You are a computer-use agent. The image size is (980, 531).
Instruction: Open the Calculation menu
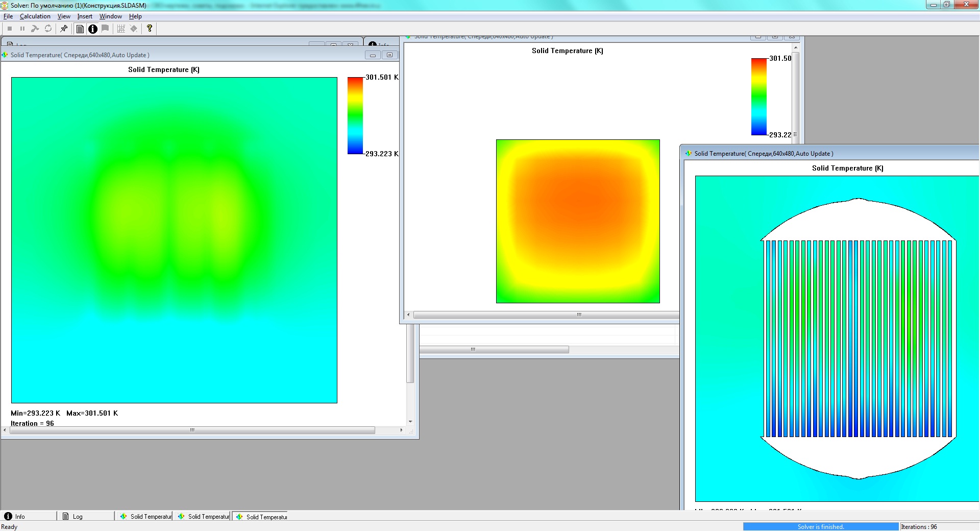[35, 16]
